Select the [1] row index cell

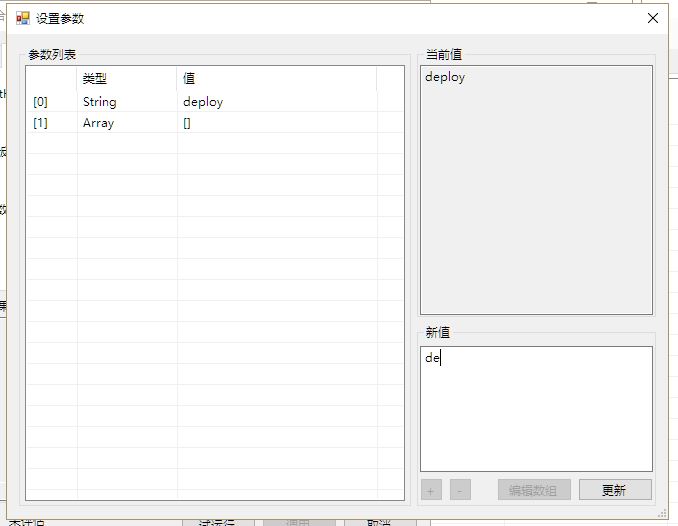51,123
